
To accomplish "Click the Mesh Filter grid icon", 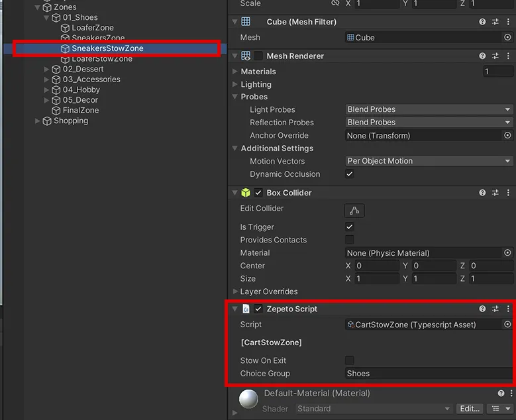I will coord(246,22).
